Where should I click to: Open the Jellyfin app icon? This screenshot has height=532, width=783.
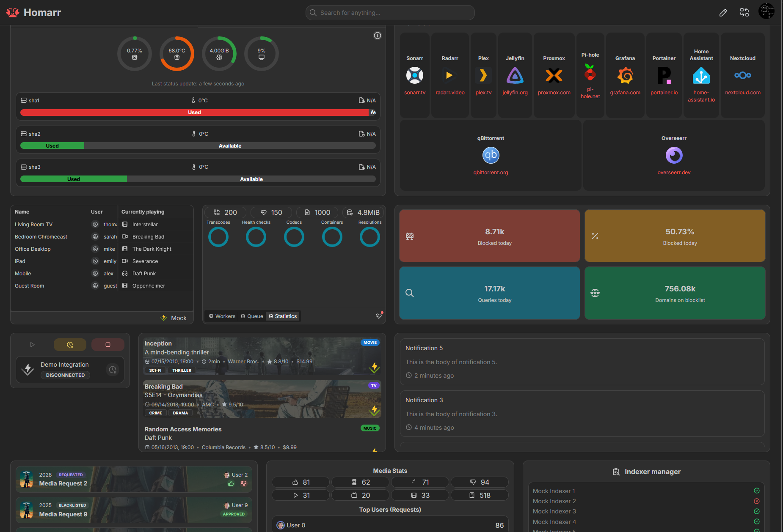coord(515,75)
